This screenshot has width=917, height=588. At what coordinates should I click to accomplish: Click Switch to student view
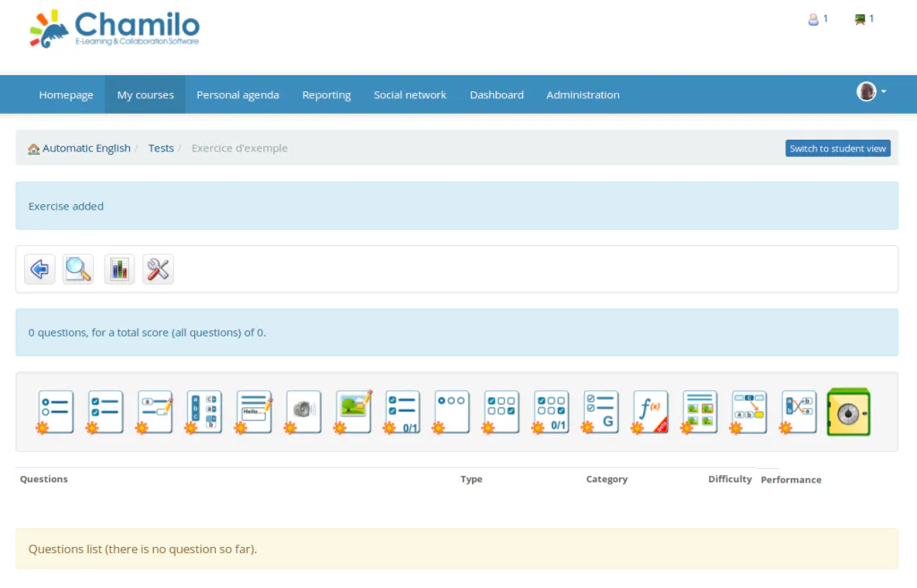tap(837, 148)
